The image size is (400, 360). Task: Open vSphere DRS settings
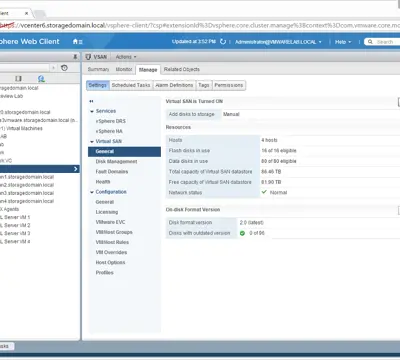(x=111, y=121)
